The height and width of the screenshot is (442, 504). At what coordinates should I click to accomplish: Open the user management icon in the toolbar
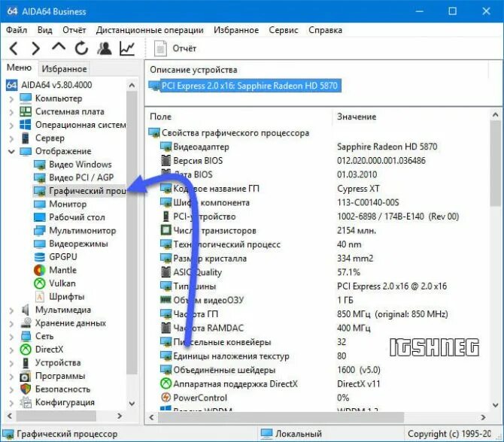click(104, 49)
